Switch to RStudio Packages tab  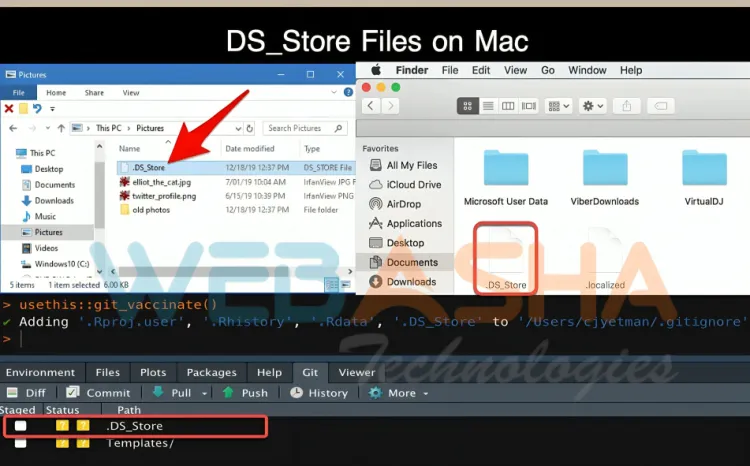211,372
